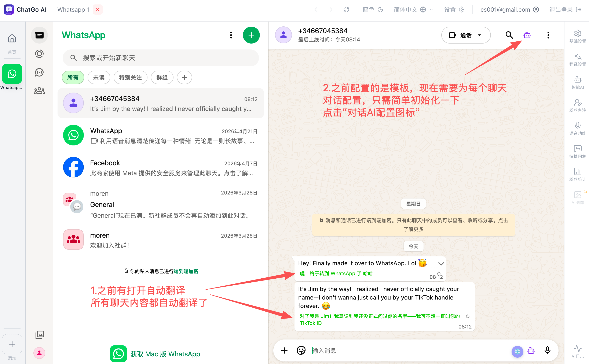
Task: Open the Communities icon
Action: (x=39, y=91)
